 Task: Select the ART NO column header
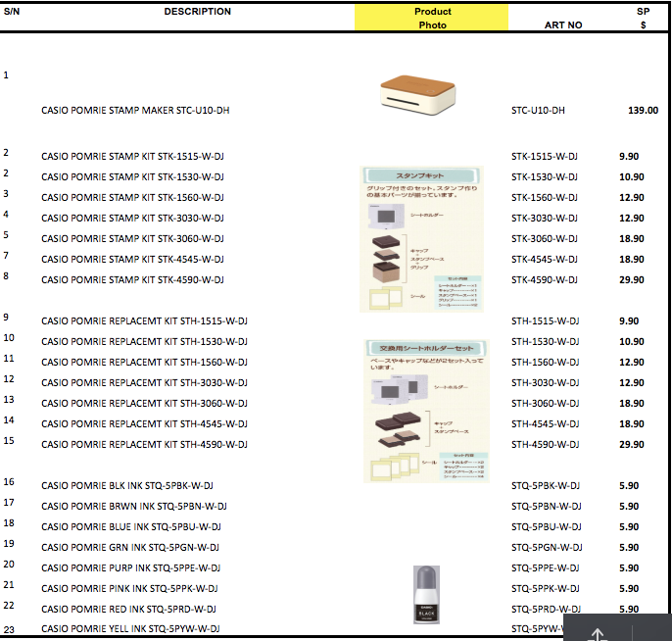[x=563, y=25]
